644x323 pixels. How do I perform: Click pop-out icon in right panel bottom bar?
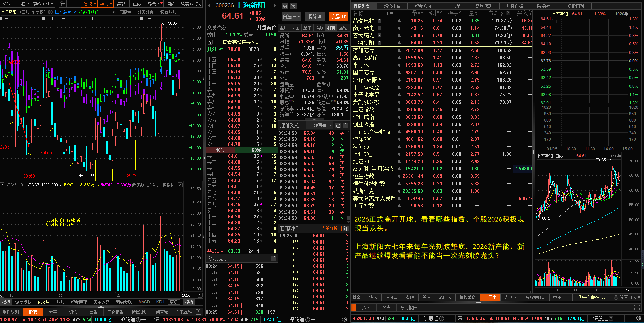pos(637,307)
